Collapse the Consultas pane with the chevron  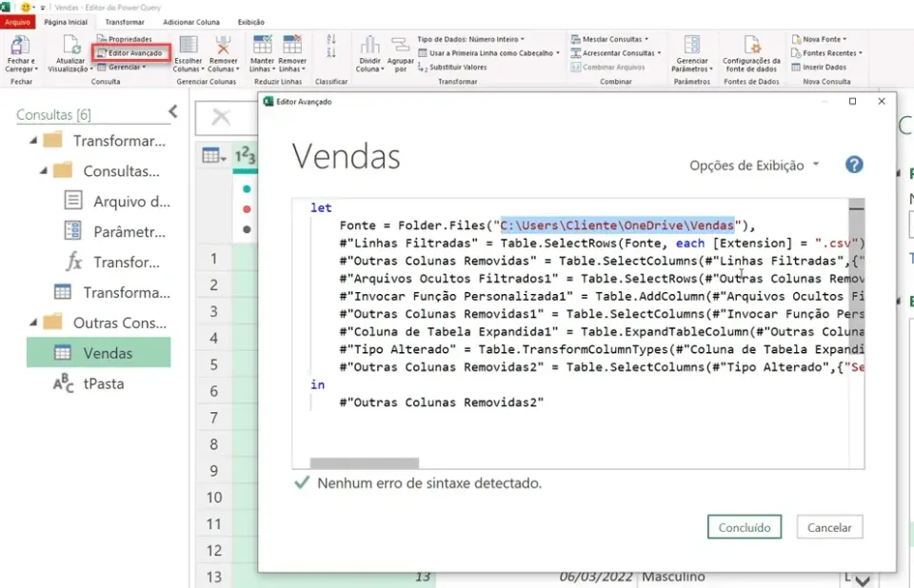173,111
